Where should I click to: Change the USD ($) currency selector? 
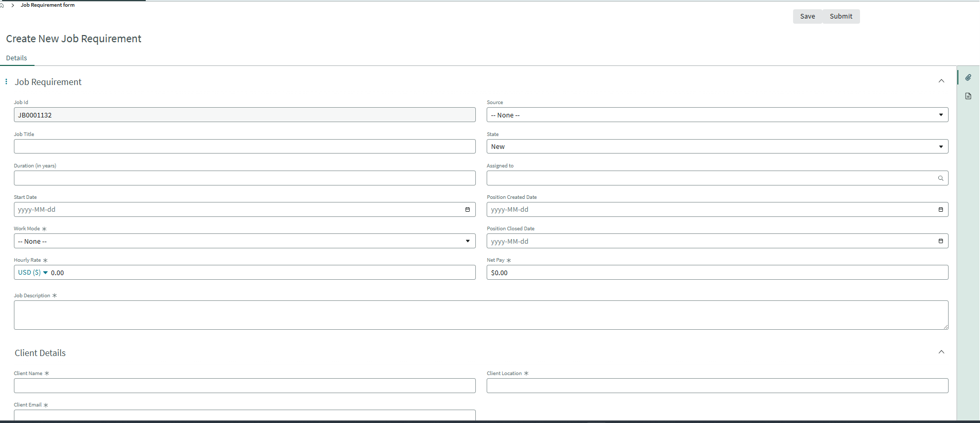pyautogui.click(x=32, y=273)
